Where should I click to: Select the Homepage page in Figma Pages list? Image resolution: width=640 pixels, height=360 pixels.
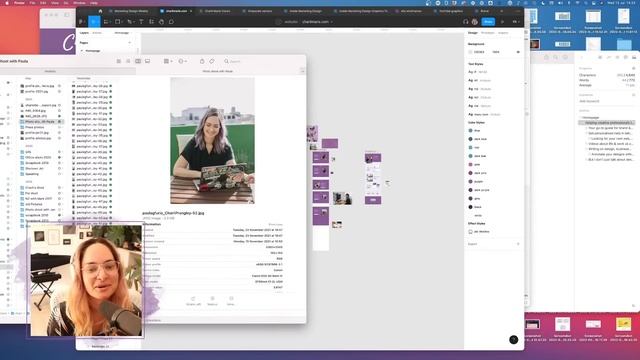pos(93,51)
